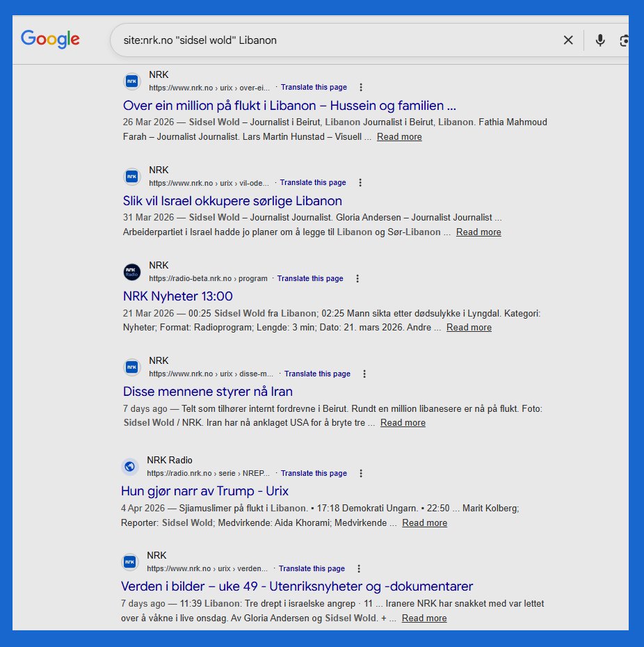The width and height of the screenshot is (644, 647).
Task: Open more options for 'Verden i bilder' result
Action: pyautogui.click(x=359, y=568)
